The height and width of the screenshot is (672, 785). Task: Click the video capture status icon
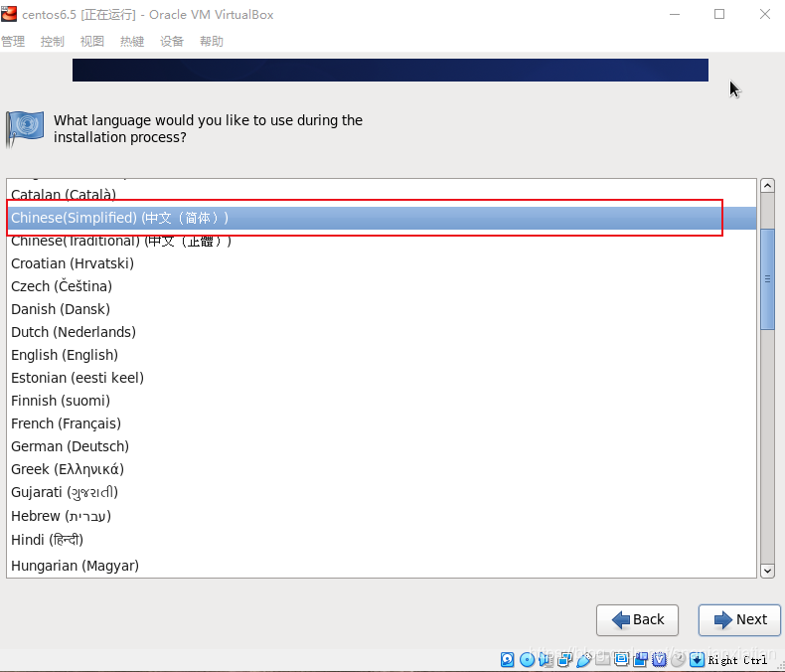tap(640, 659)
